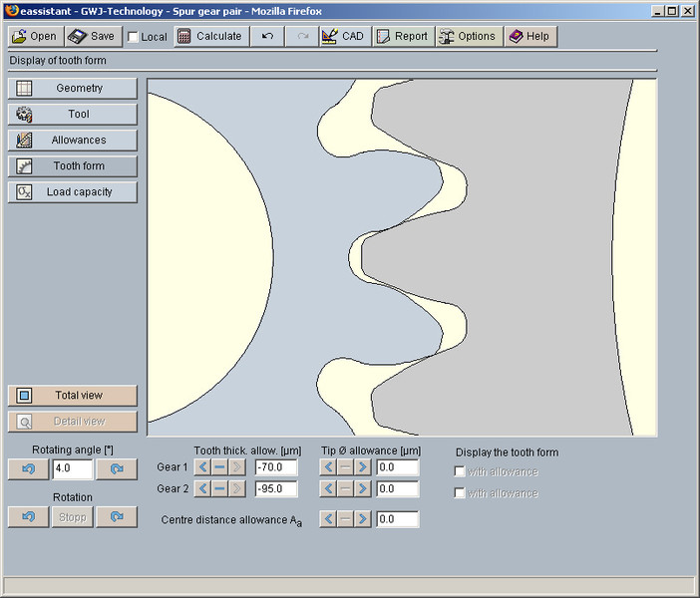Start continuous clockwise rotation under Rotation
Screen dimensions: 700x598
pyautogui.click(x=117, y=517)
